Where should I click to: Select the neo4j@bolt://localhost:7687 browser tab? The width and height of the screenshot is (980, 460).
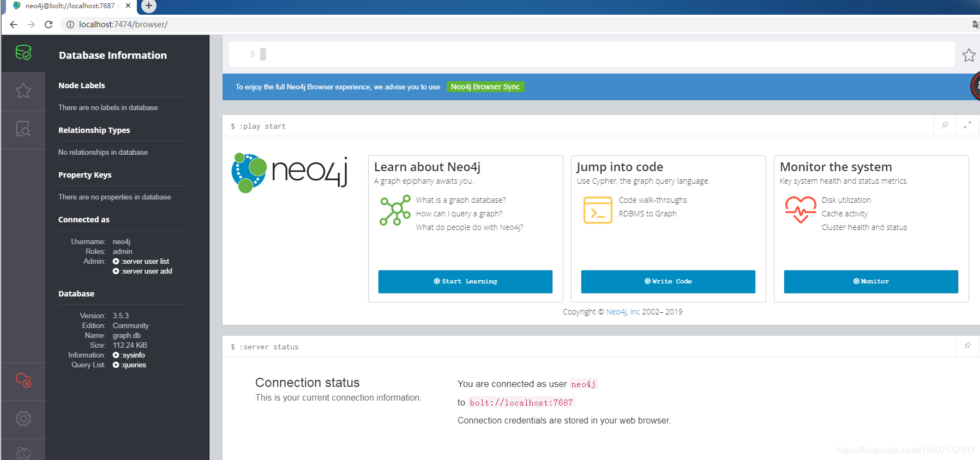(70, 6)
